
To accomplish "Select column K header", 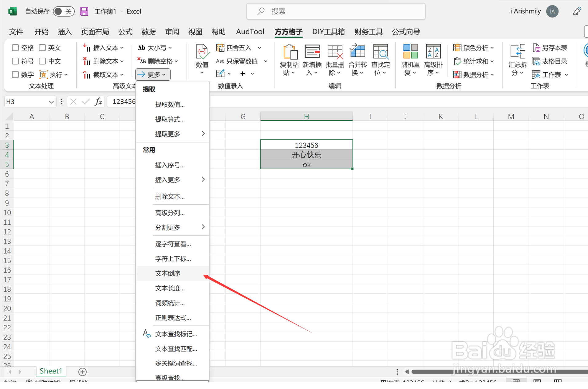I will point(440,116).
